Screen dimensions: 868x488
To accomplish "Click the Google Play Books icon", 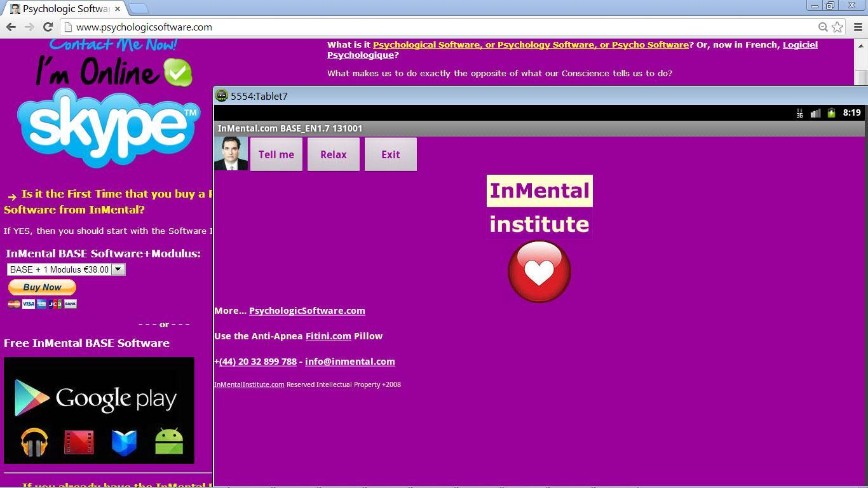I will point(125,442).
